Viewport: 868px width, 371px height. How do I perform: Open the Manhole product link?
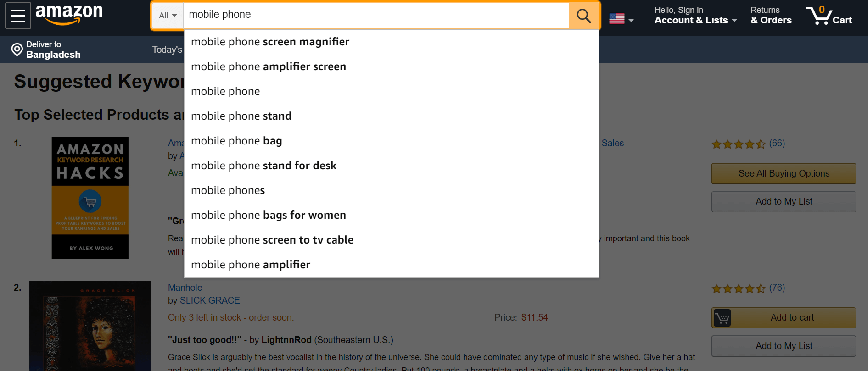185,287
